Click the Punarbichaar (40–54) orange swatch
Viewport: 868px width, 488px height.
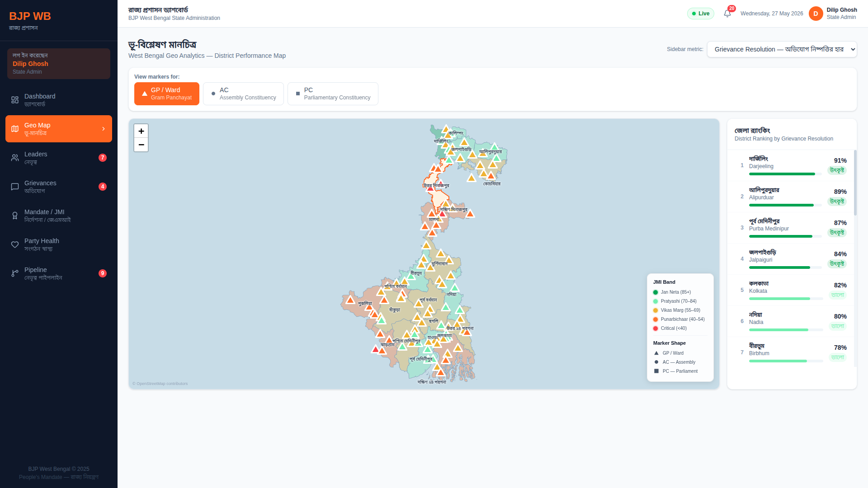click(656, 319)
